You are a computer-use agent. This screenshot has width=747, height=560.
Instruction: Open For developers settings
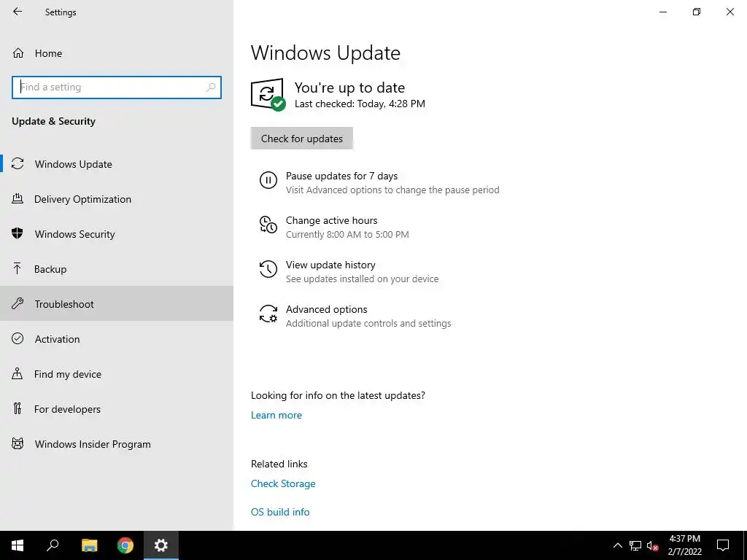(117, 409)
